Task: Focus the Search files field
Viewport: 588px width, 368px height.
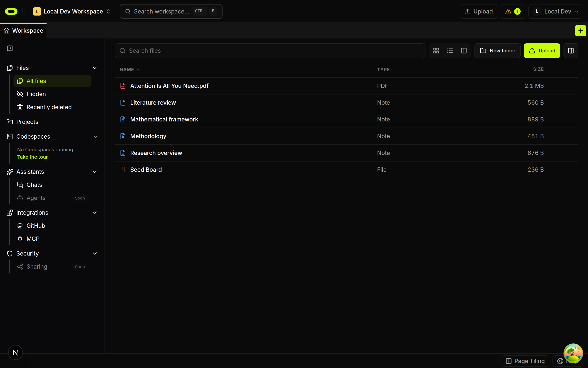Action: [x=270, y=51]
